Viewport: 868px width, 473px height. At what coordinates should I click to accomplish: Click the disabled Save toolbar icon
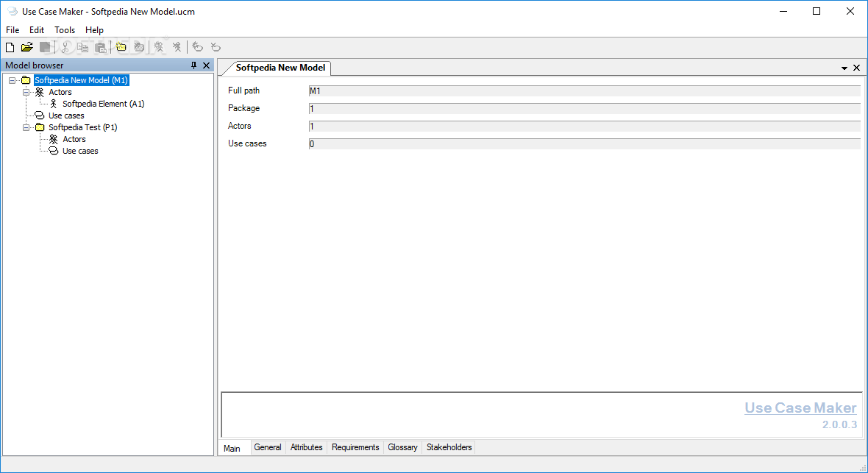click(46, 48)
